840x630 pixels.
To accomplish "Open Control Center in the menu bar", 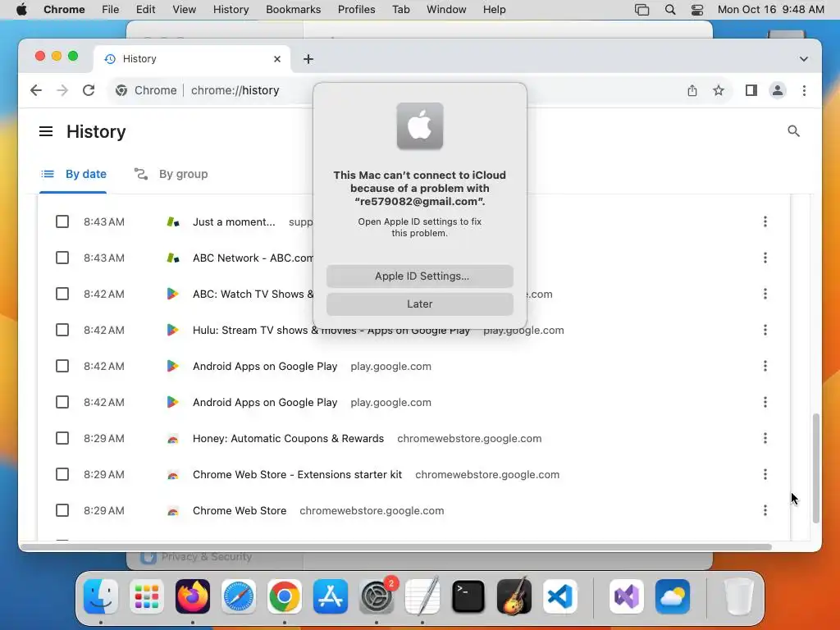I will pyautogui.click(x=697, y=10).
